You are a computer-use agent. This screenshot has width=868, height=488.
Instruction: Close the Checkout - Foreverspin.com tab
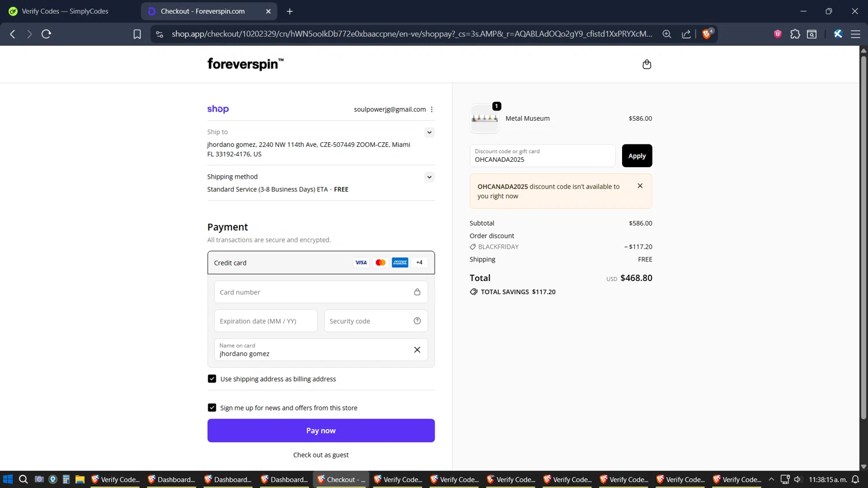pos(269,11)
